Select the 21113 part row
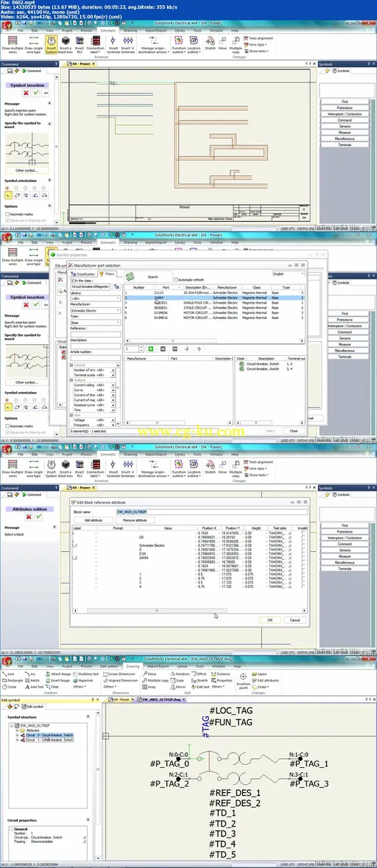This screenshot has width=377, height=868. 214,293
